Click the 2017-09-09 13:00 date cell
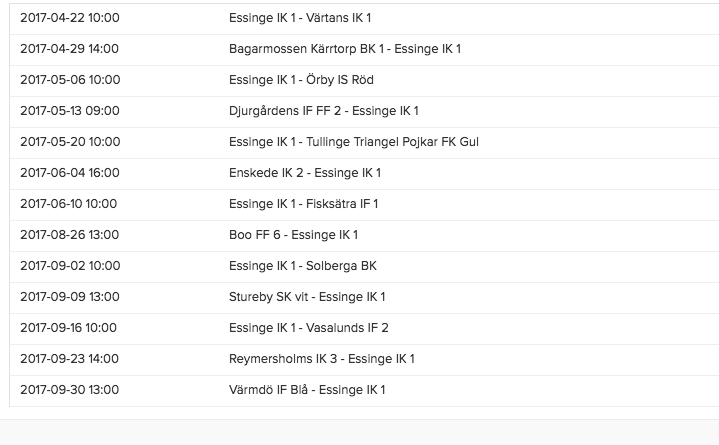 (x=69, y=297)
